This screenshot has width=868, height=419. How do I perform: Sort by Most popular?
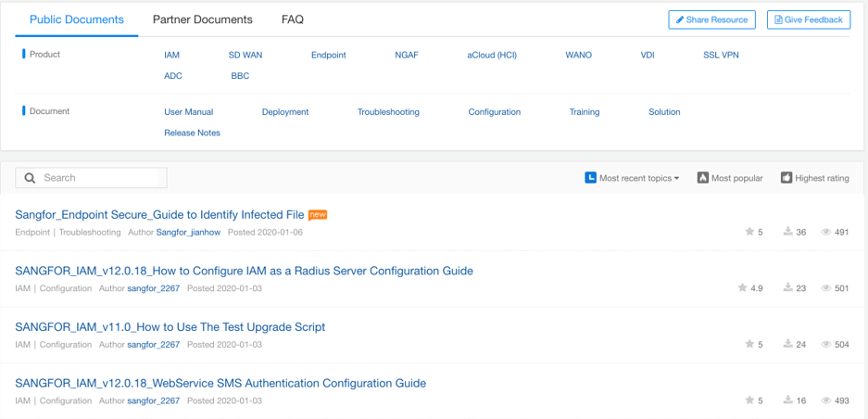pos(730,179)
